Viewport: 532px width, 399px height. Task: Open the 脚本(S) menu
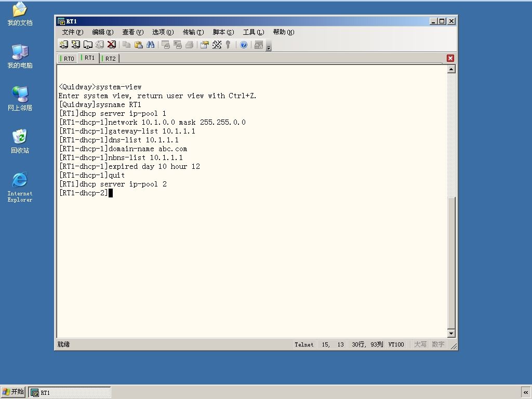[x=223, y=32]
